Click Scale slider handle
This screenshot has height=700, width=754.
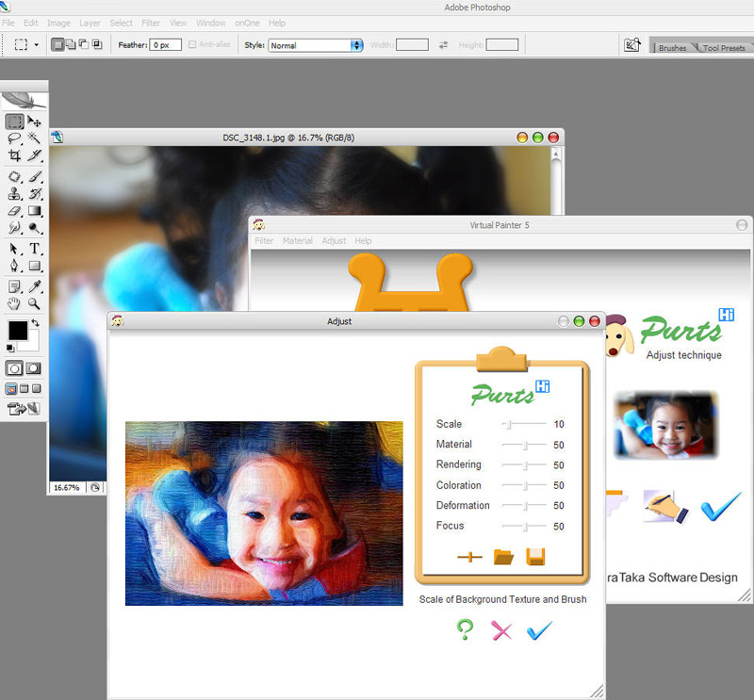pyautogui.click(x=508, y=425)
